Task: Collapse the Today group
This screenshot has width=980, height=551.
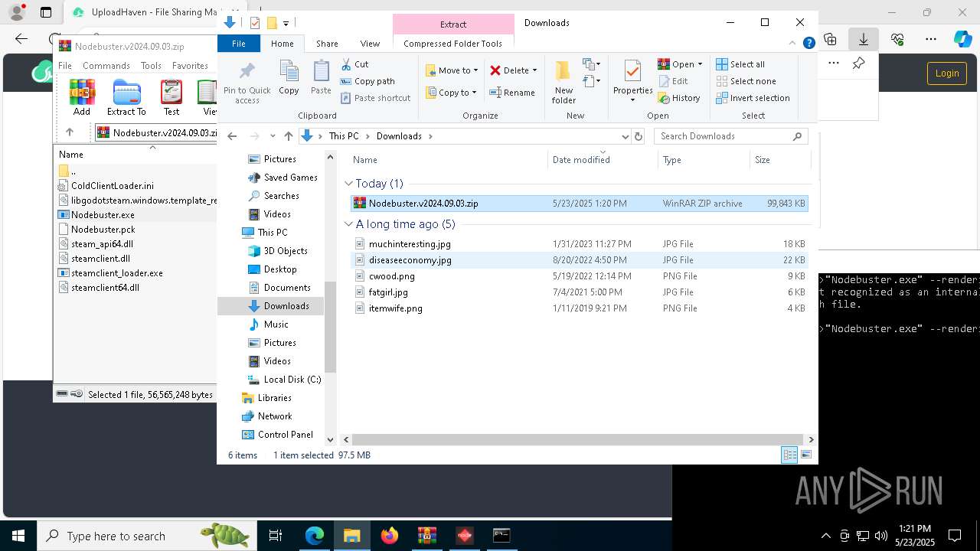Action: coord(348,184)
